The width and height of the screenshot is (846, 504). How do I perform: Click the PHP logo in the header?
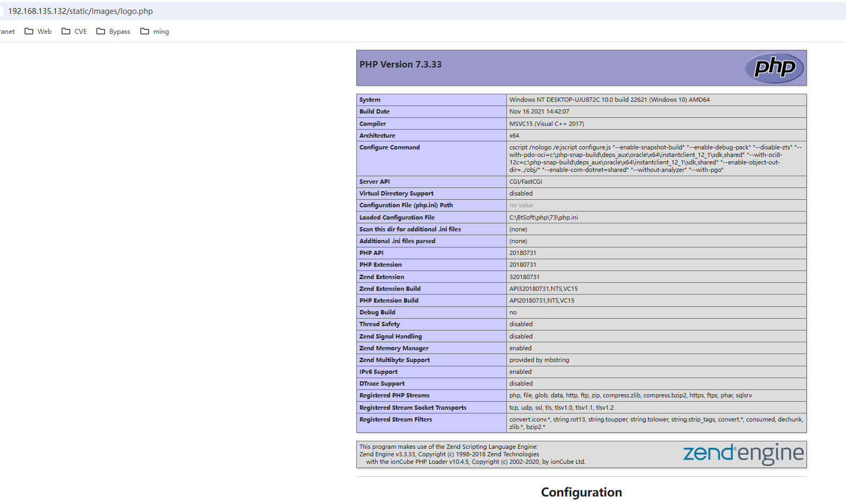[x=774, y=68]
